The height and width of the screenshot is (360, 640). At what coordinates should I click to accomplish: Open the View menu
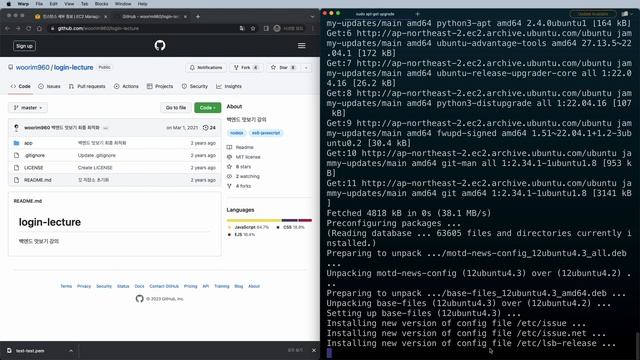pyautogui.click(x=69, y=4)
